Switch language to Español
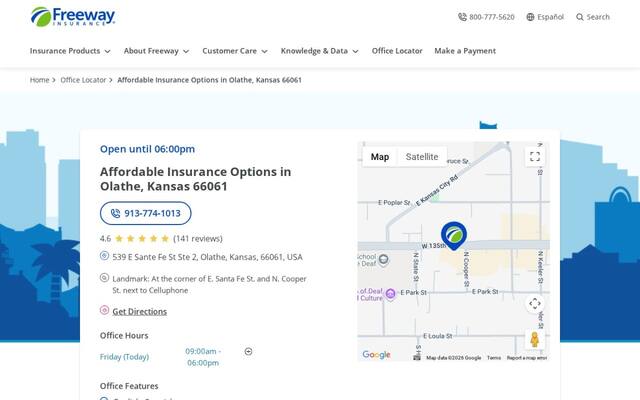 pyautogui.click(x=550, y=17)
